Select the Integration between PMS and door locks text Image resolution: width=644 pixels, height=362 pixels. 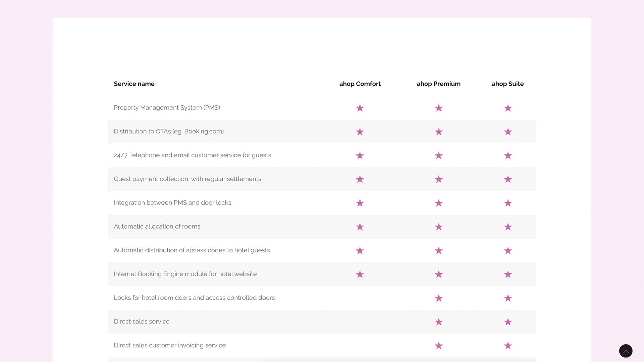tap(172, 203)
